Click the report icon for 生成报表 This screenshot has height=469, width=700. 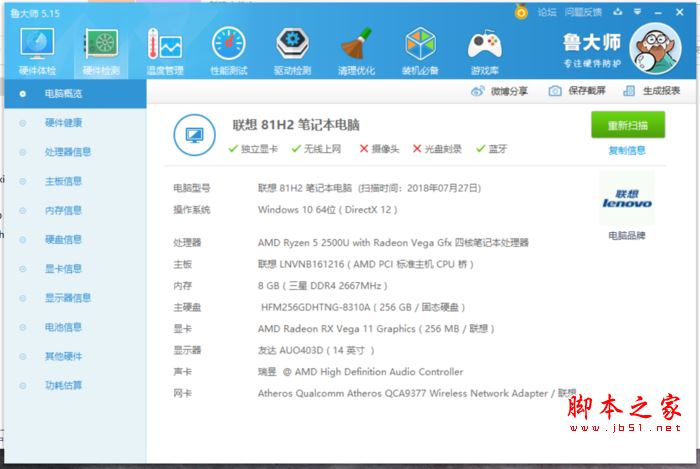629,91
